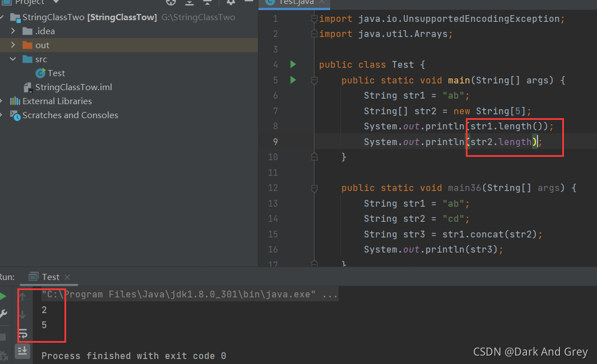Click 'str1.length()' on line 8

[506, 126]
